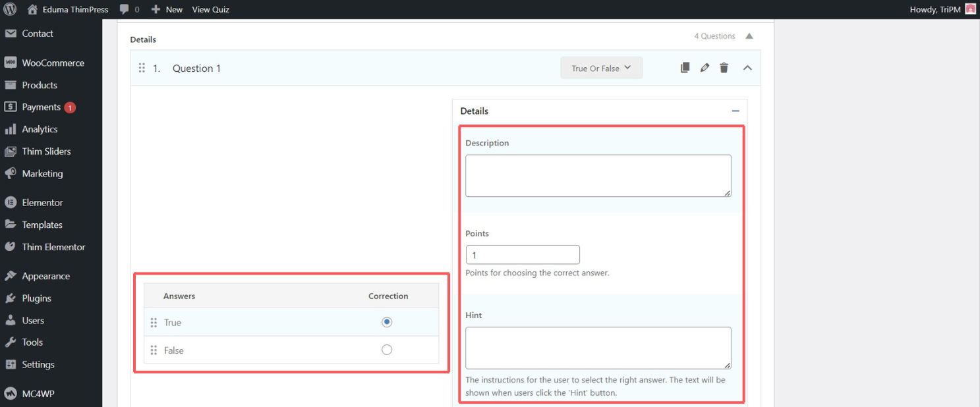Viewport: 980px width, 407px height.
Task: Click the Eduma ThimPress home icon
Action: click(33, 9)
